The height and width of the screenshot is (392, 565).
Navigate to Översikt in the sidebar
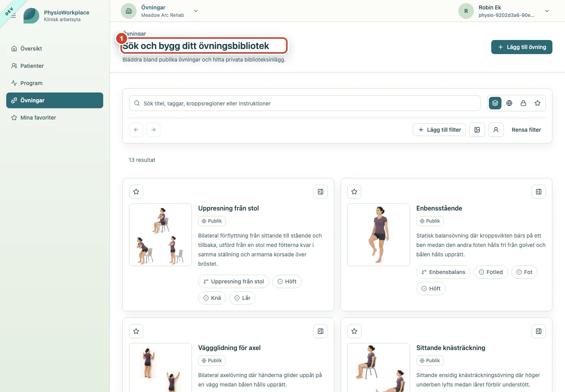55,49
